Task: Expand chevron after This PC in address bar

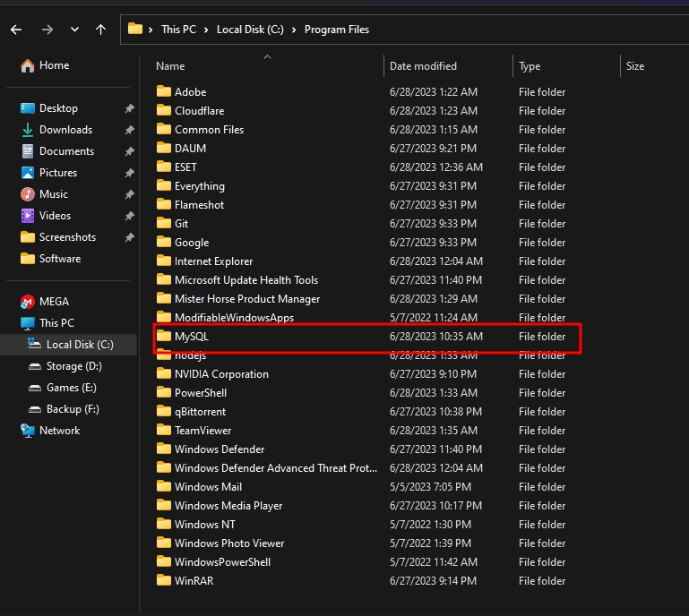Action: (x=206, y=30)
